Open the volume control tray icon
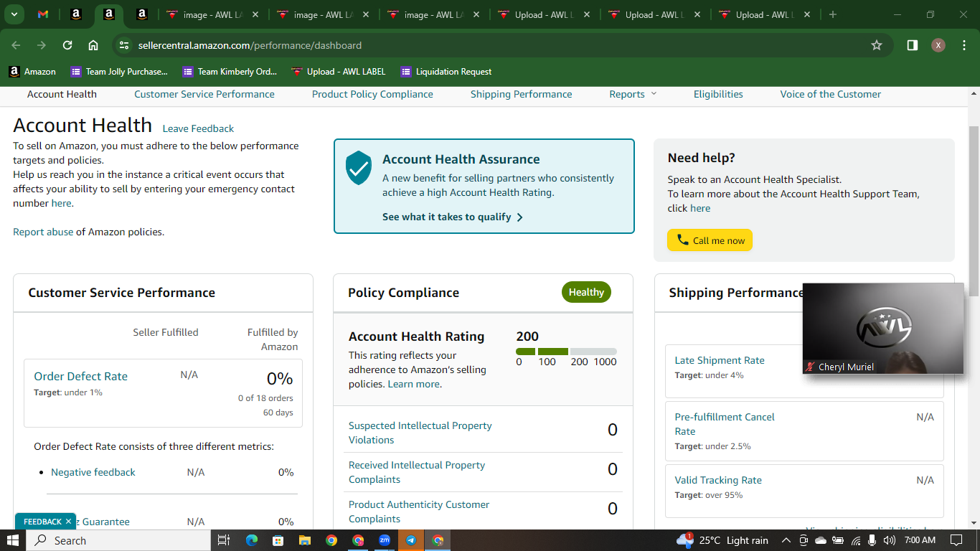The width and height of the screenshot is (980, 551). (889, 540)
